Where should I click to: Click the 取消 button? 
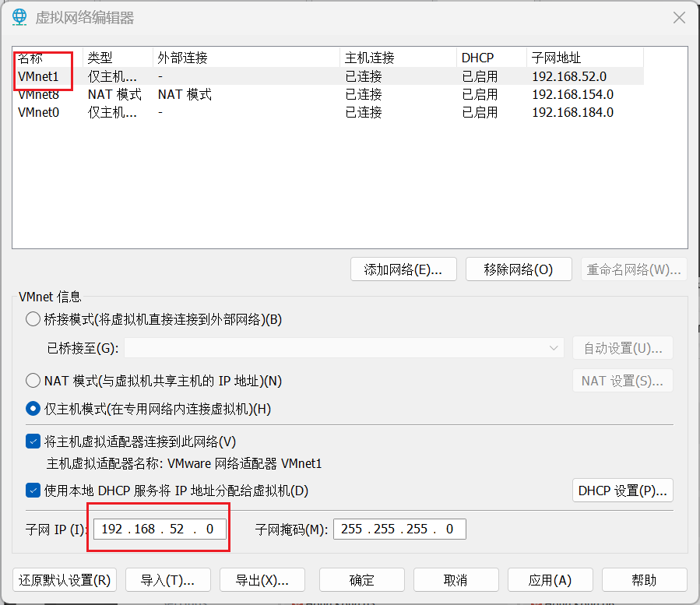(456, 580)
